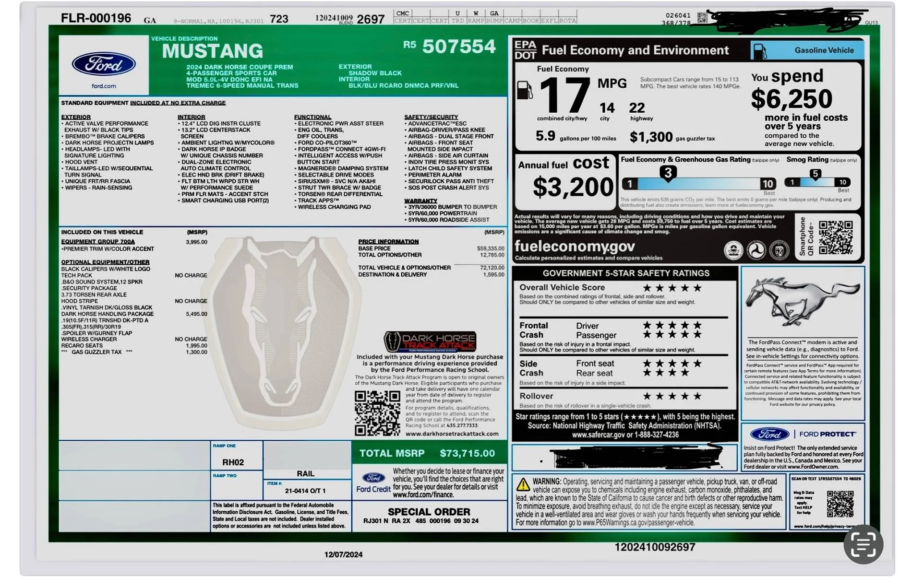Click the fuel pump icon beside 17 MPG
This screenshot has width=912, height=588.
[525, 90]
